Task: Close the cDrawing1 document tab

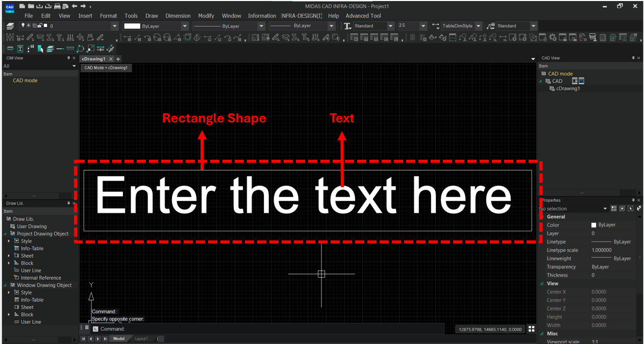Action: [x=111, y=59]
